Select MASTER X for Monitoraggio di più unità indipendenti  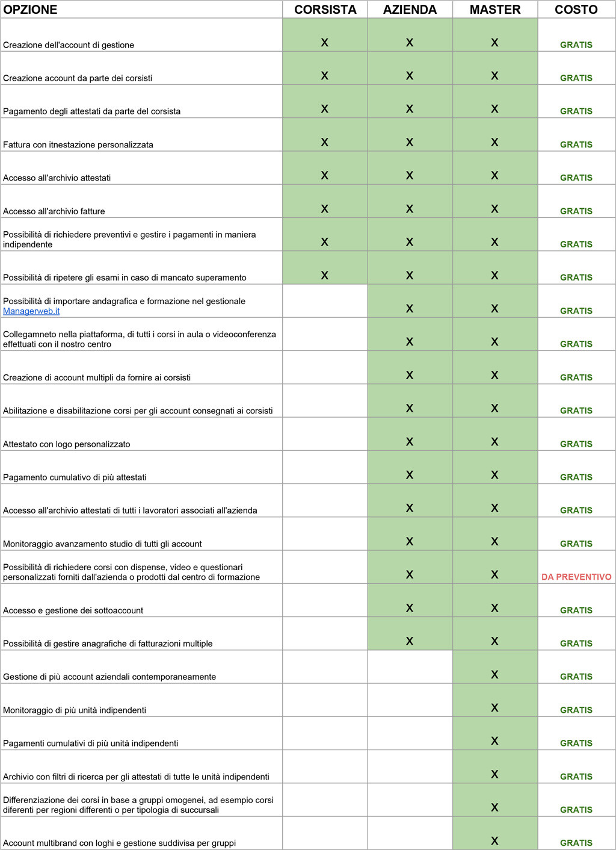coord(494,708)
